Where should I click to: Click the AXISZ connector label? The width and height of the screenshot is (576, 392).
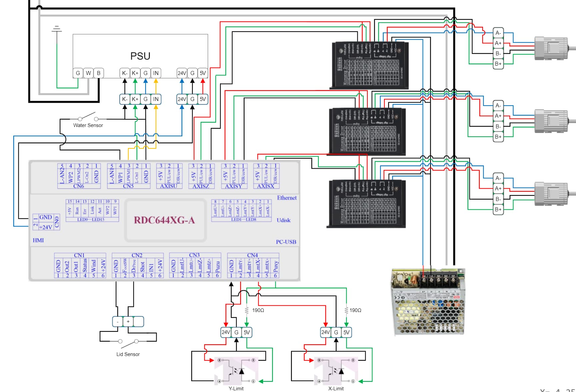(x=201, y=186)
